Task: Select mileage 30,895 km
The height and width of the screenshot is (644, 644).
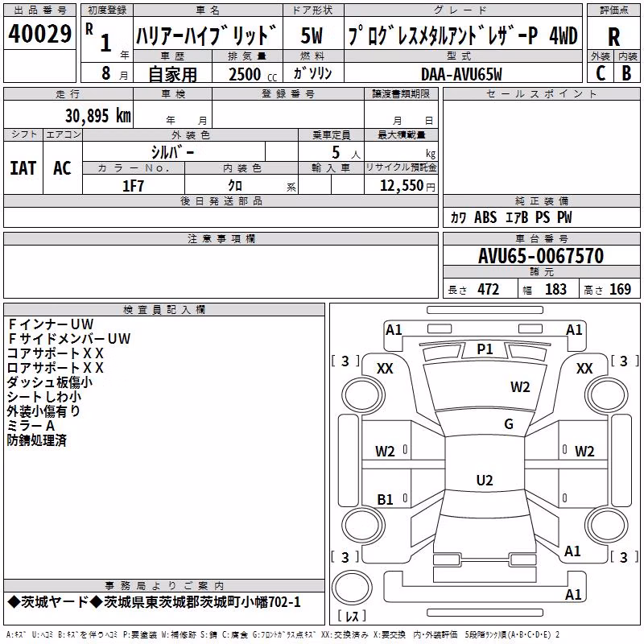Action: pos(97,116)
